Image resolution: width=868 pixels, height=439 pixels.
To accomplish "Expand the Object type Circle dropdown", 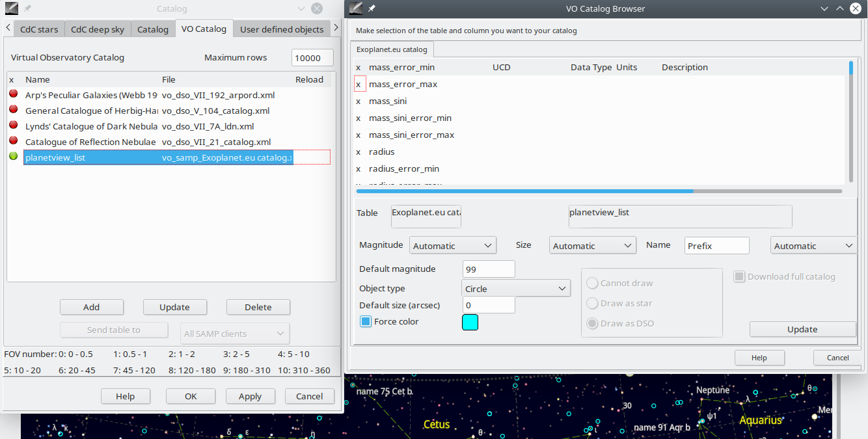I will click(517, 288).
